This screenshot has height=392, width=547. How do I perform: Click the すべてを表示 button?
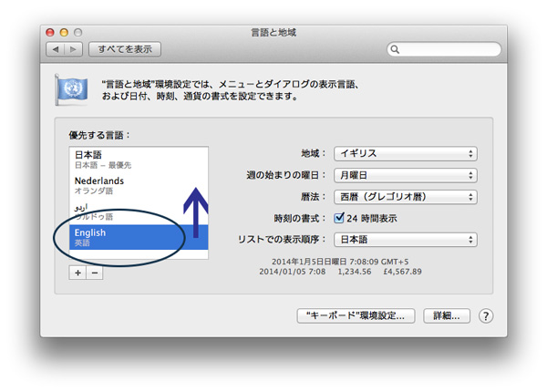(125, 49)
